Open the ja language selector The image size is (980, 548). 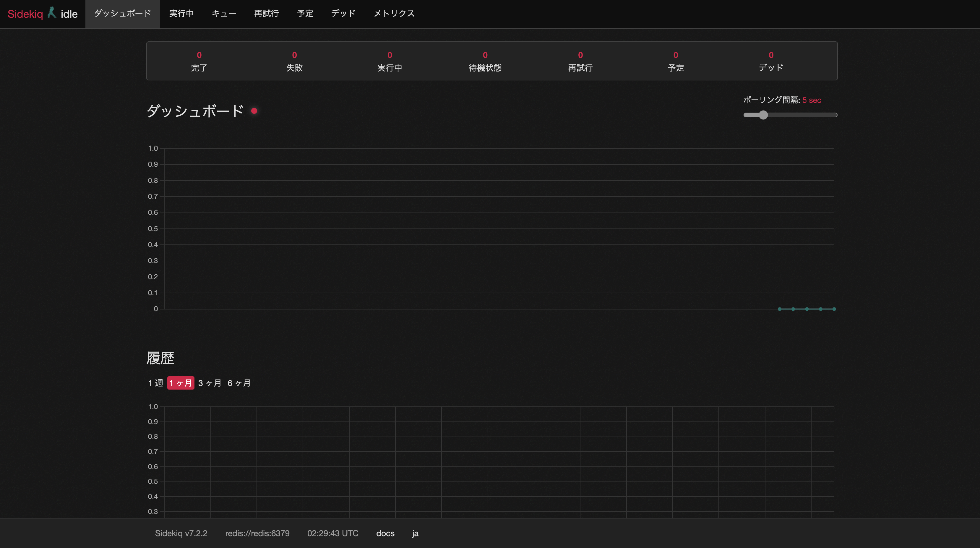415,533
